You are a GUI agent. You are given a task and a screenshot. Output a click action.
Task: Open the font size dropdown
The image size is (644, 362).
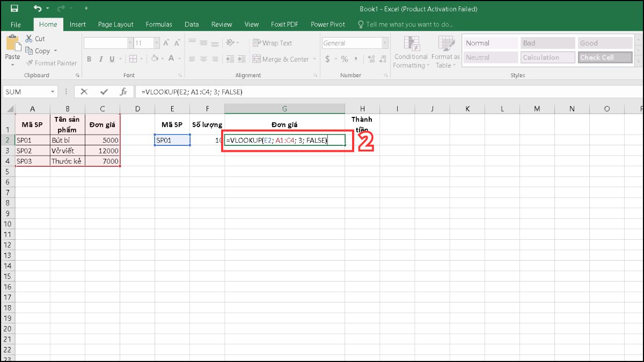coord(156,42)
